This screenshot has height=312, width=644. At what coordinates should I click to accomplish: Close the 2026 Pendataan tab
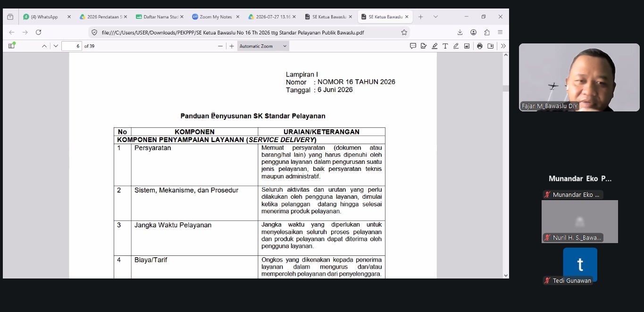tap(125, 17)
